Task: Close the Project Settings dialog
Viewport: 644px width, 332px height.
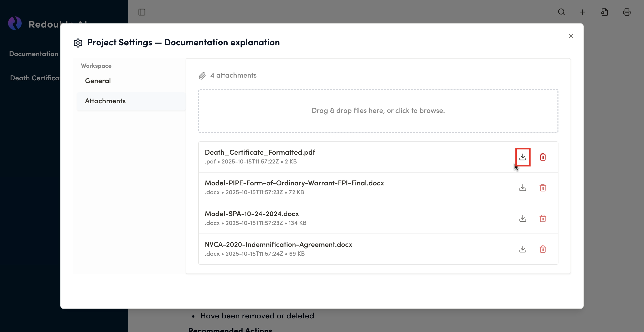Action: pyautogui.click(x=571, y=36)
